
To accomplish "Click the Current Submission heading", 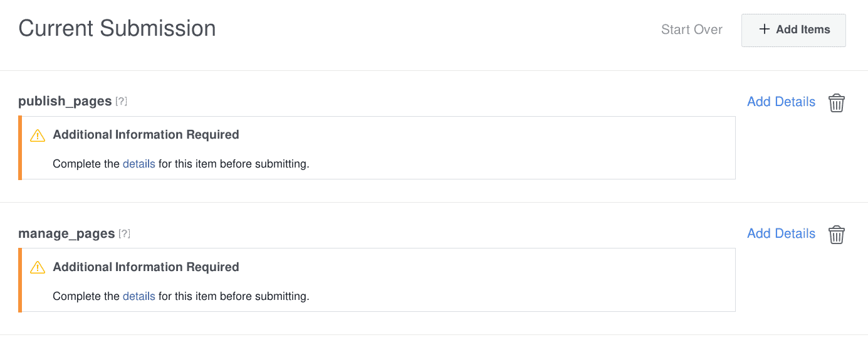I will [117, 28].
